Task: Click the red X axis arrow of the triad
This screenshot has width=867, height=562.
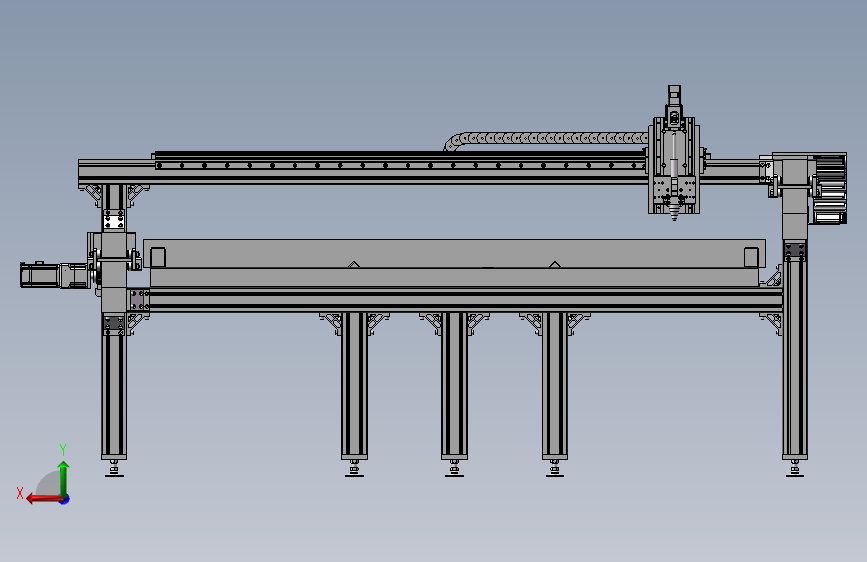Action: pyautogui.click(x=44, y=499)
